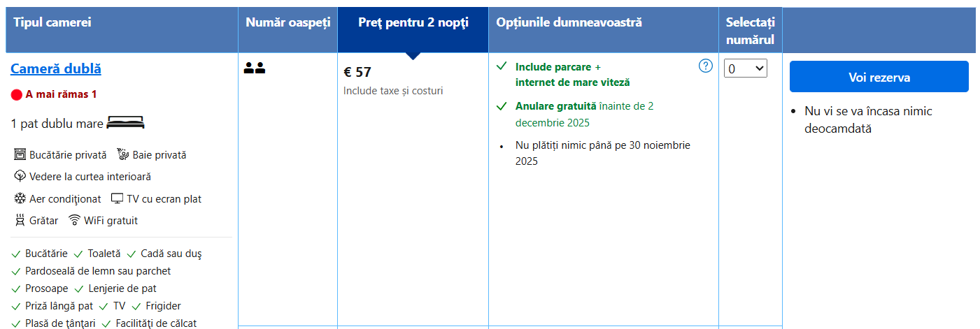Click the € 57 price
The height and width of the screenshot is (329, 980).
click(x=357, y=72)
